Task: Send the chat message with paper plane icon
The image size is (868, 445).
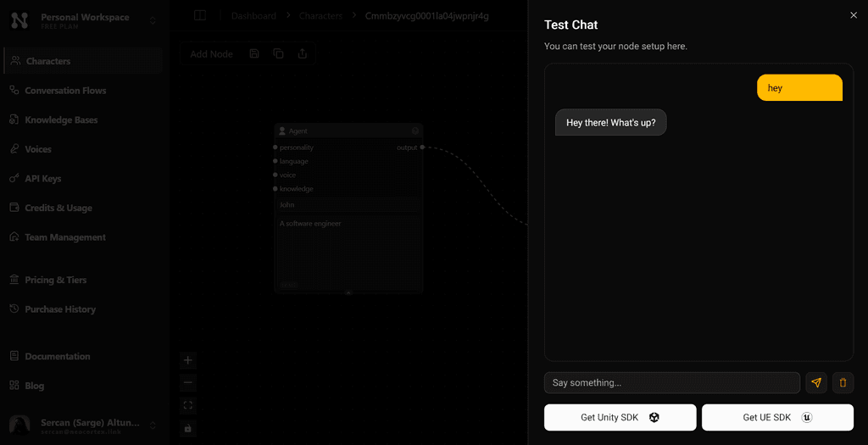Action: click(816, 382)
